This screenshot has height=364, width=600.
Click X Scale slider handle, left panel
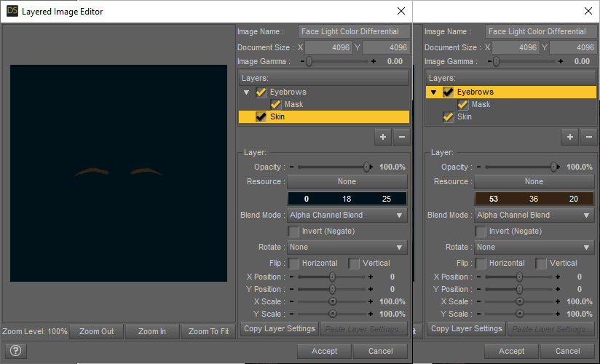tap(333, 301)
